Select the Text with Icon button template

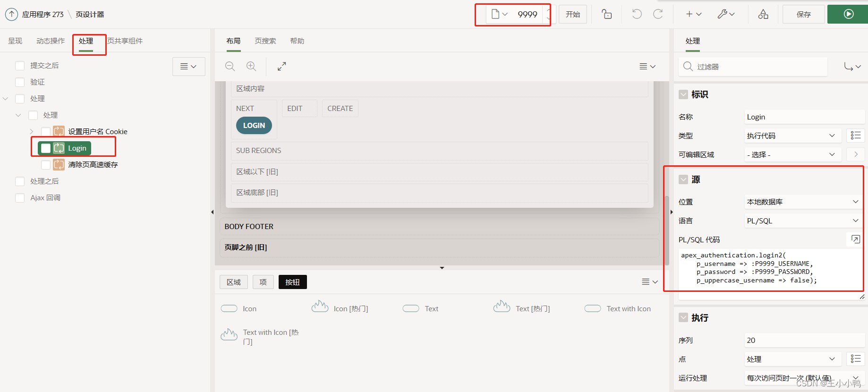(x=618, y=309)
